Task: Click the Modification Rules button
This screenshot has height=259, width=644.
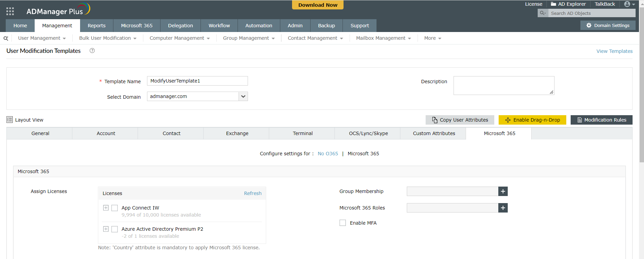Action: pyautogui.click(x=601, y=120)
